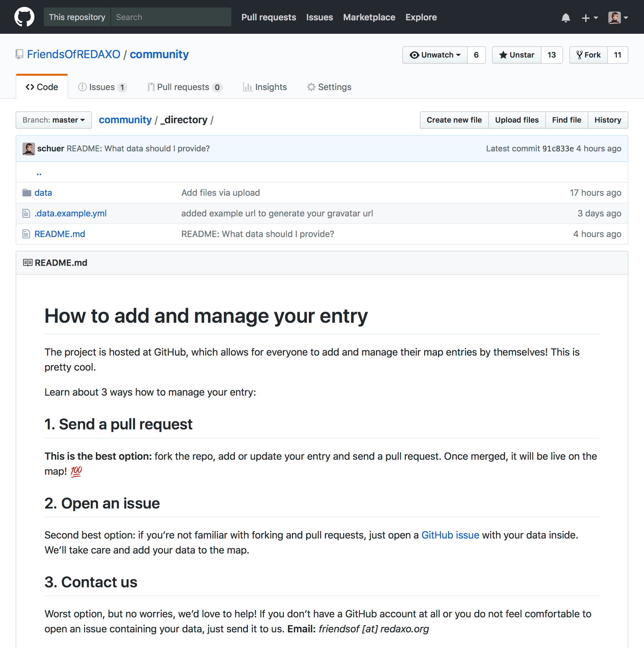The width and height of the screenshot is (644, 648).
Task: Open the plus create-new menu
Action: tap(589, 18)
